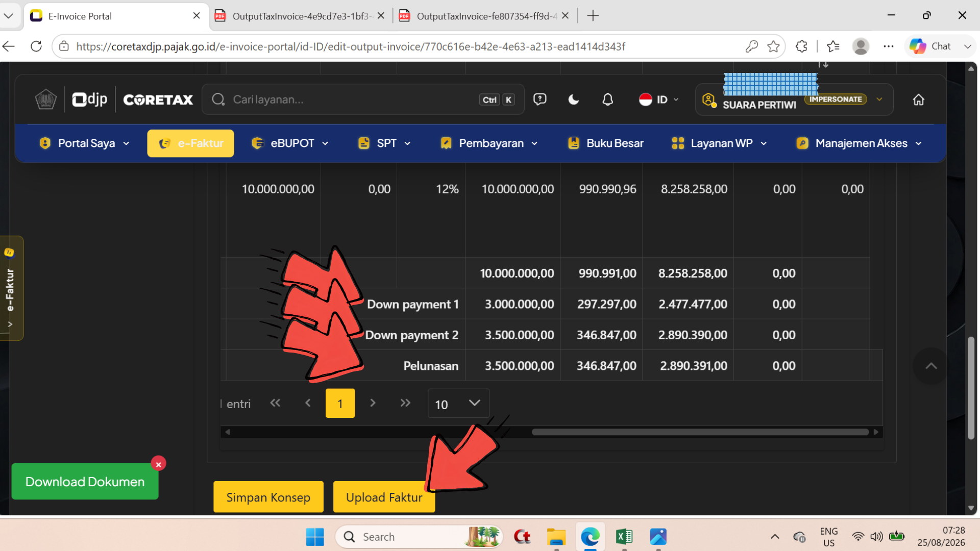The image size is (980, 551).
Task: Open browser extensions puzzle icon
Action: [801, 46]
